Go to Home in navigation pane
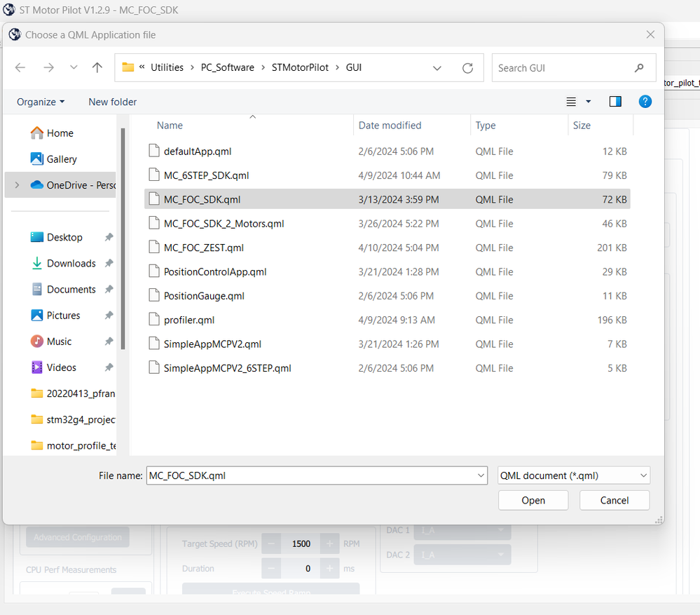This screenshot has height=615, width=700. [x=60, y=133]
